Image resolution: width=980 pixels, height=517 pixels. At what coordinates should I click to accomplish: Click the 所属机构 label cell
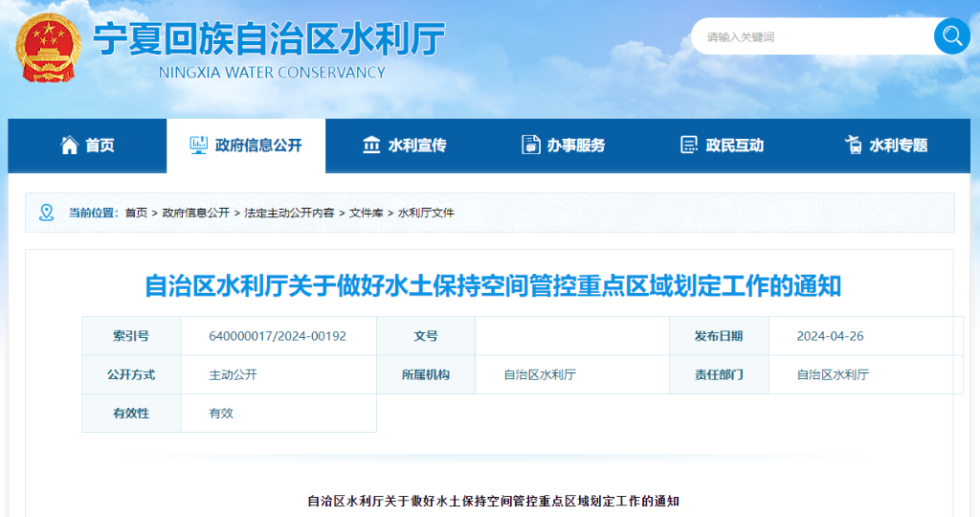(x=426, y=375)
